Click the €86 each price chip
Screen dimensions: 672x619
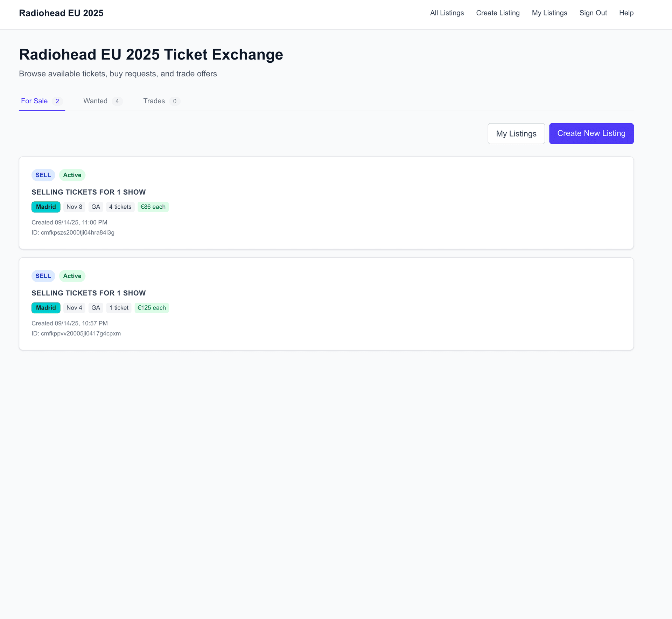[153, 207]
